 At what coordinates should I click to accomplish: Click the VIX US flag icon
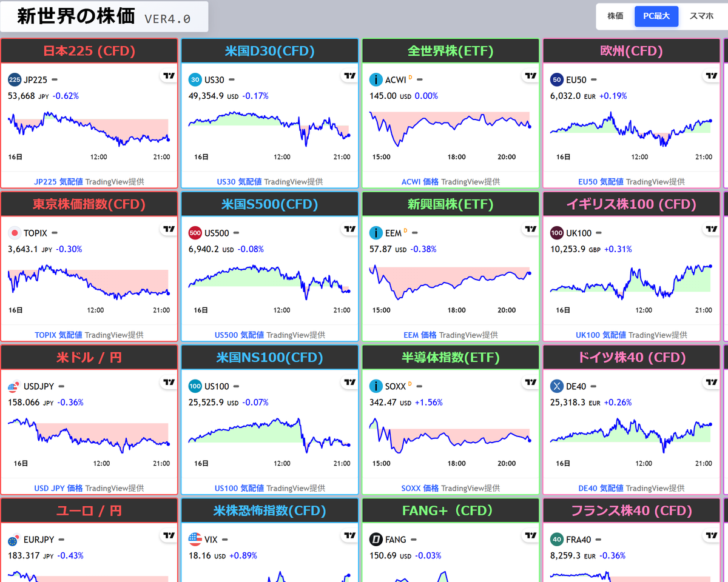(x=195, y=539)
